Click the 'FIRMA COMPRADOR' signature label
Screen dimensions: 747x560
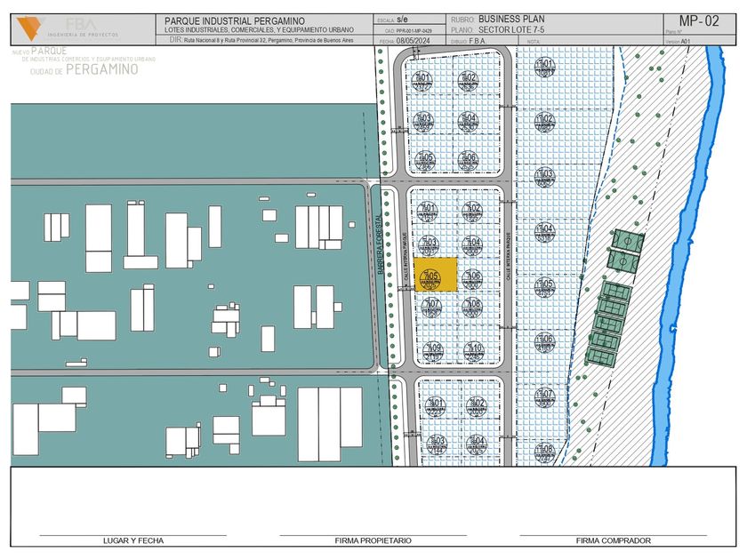point(613,540)
